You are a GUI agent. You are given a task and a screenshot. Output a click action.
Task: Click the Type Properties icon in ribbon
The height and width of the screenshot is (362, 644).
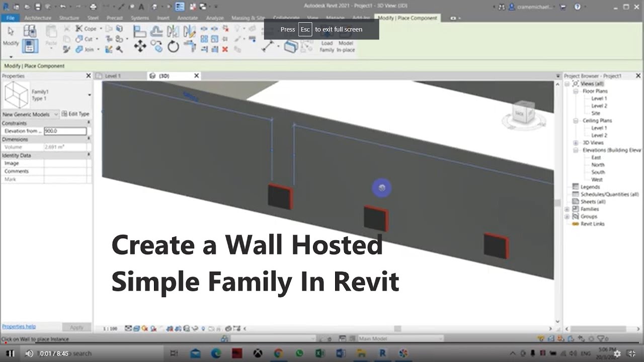tap(30, 31)
